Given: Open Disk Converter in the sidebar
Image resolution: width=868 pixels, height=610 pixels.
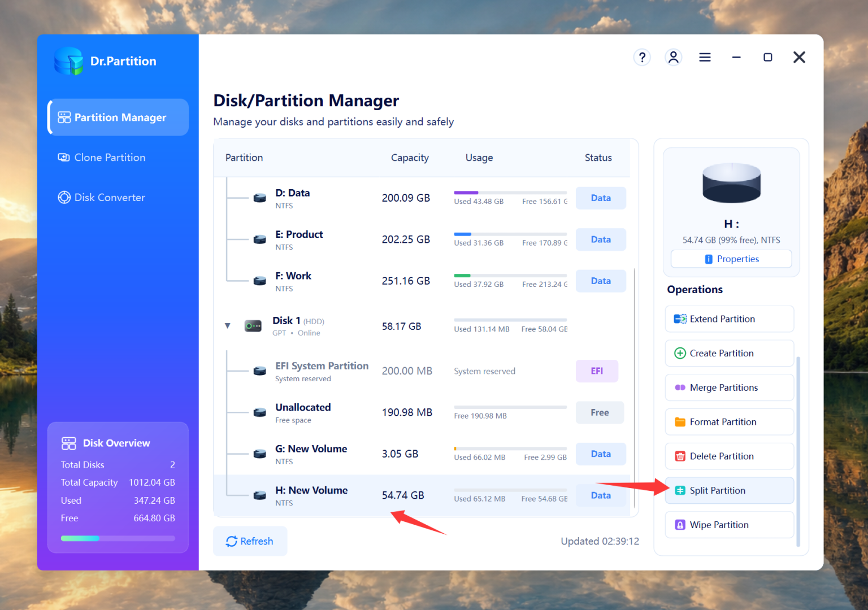Looking at the screenshot, I should point(102,198).
